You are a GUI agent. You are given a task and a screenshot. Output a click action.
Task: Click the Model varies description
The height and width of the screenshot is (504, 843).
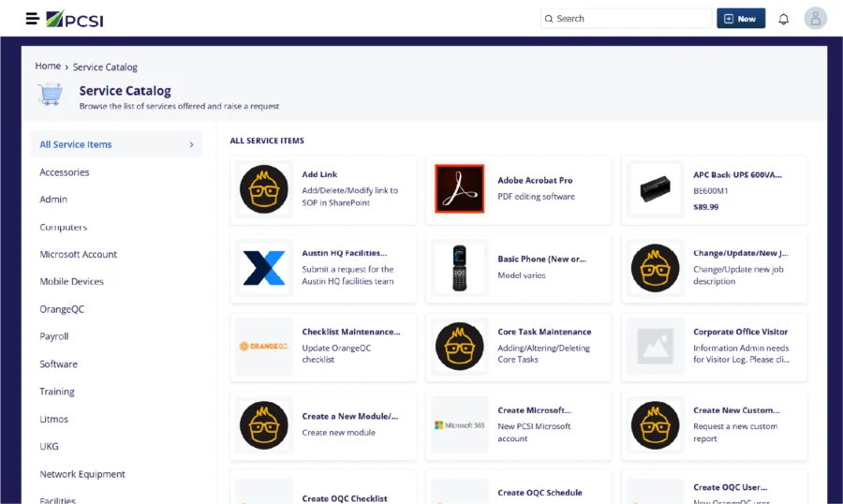point(522,274)
